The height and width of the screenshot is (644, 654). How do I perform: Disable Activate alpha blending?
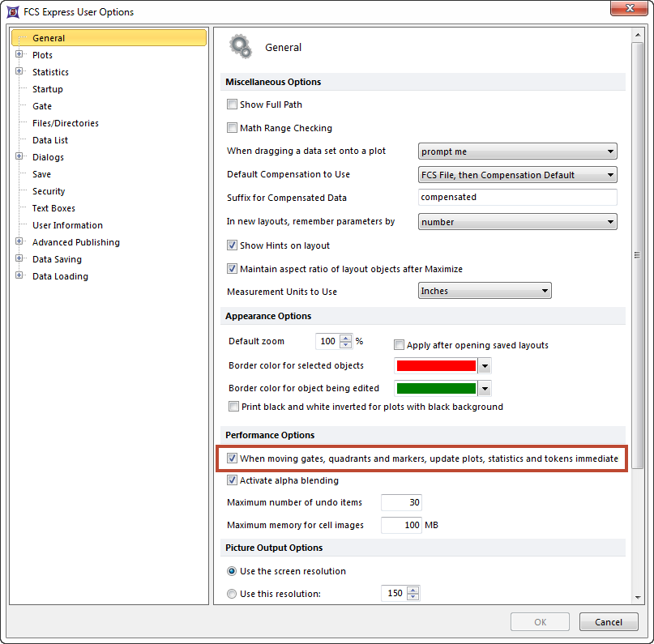(x=233, y=480)
